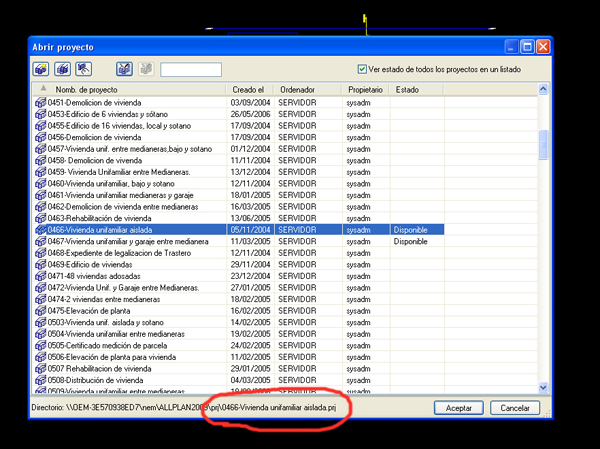Click date 18/01/2005 cell
The width and height of the screenshot is (600, 449).
(x=250, y=195)
